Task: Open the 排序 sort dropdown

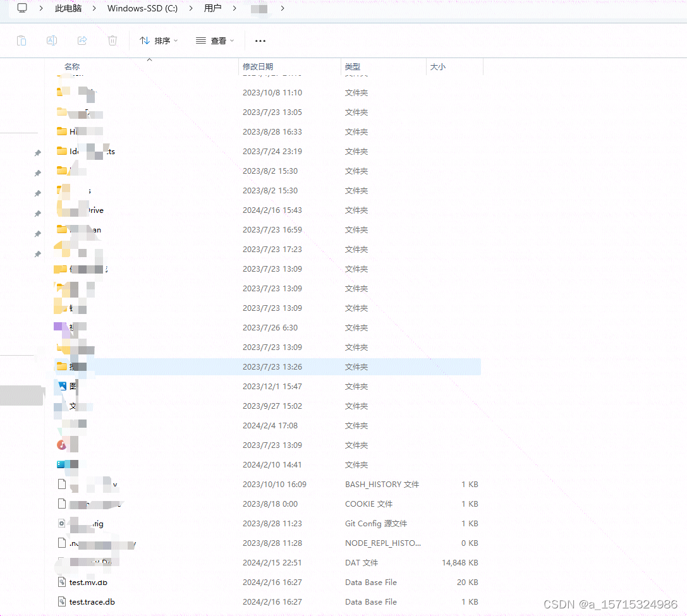Action: 159,40
